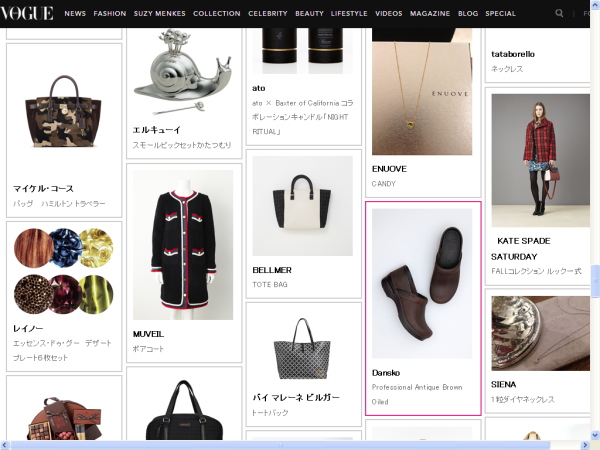Click the スモールピックセットかたつむり description
Screen dimensions: 600x450
182,145
